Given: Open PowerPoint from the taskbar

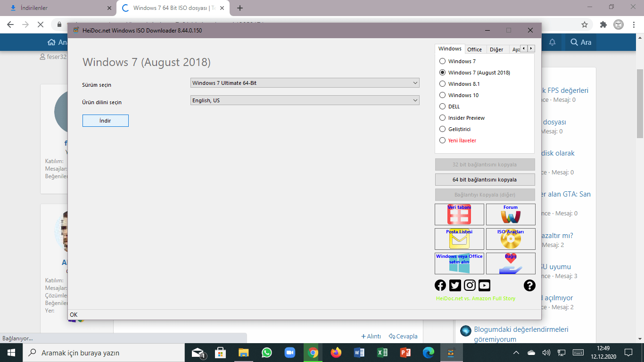Looking at the screenshot, I should (405, 353).
